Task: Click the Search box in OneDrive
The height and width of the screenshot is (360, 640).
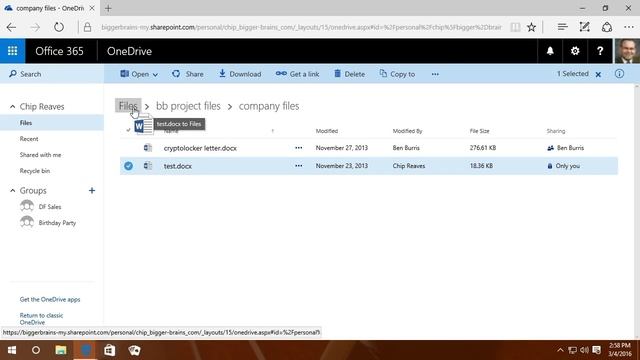Action: (x=52, y=74)
